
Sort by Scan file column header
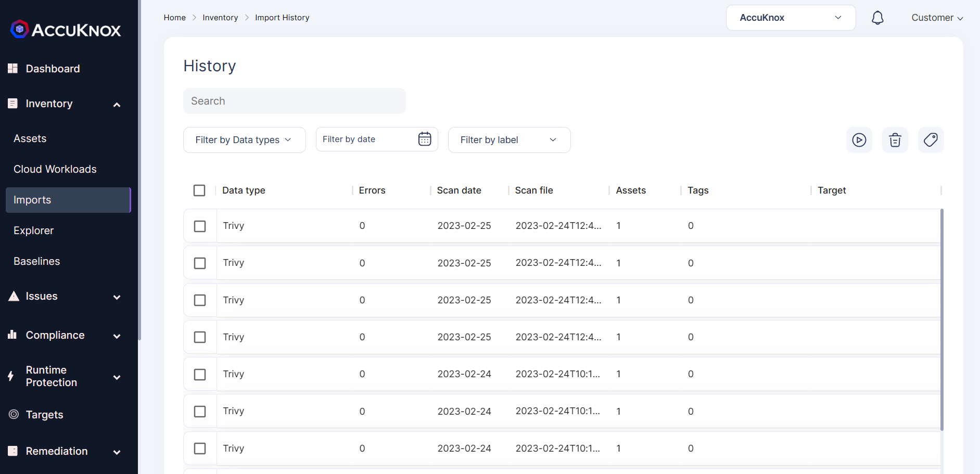[534, 190]
